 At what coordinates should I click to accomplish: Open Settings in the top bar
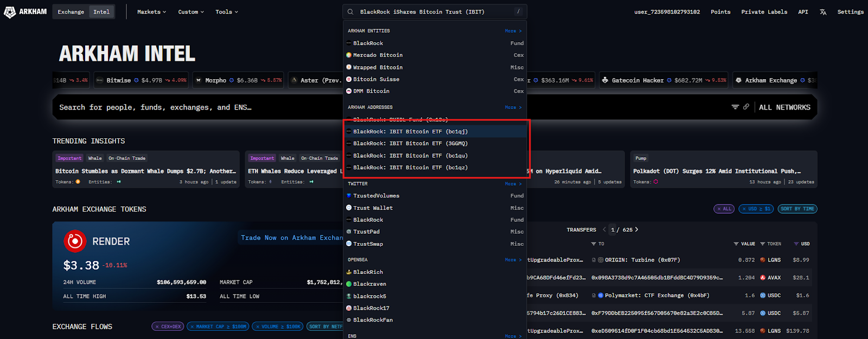[x=850, y=12]
